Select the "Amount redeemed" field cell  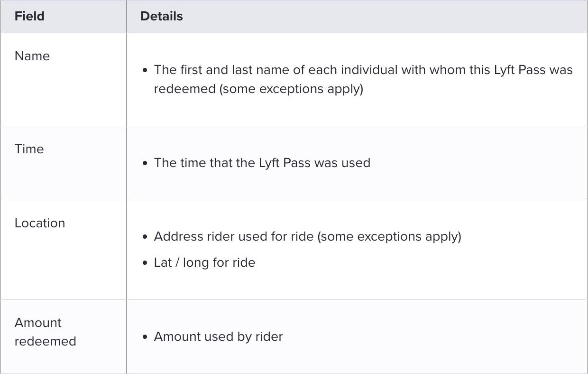[45, 332]
